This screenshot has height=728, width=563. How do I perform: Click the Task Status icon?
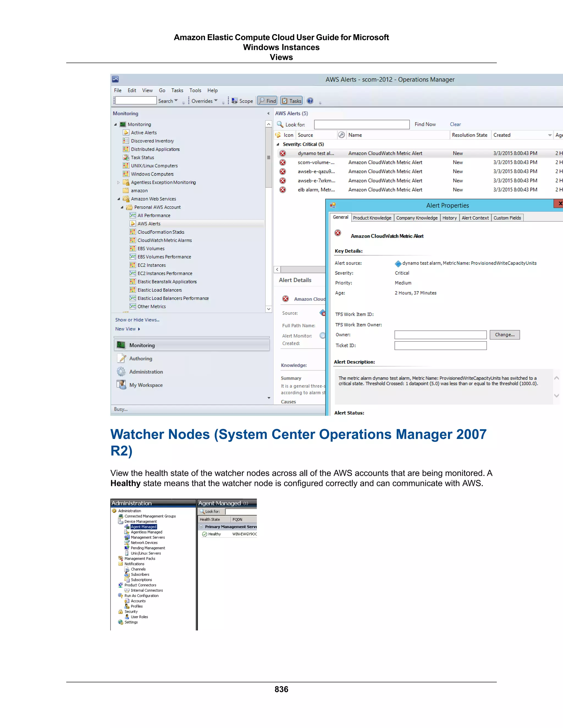pyautogui.click(x=126, y=157)
